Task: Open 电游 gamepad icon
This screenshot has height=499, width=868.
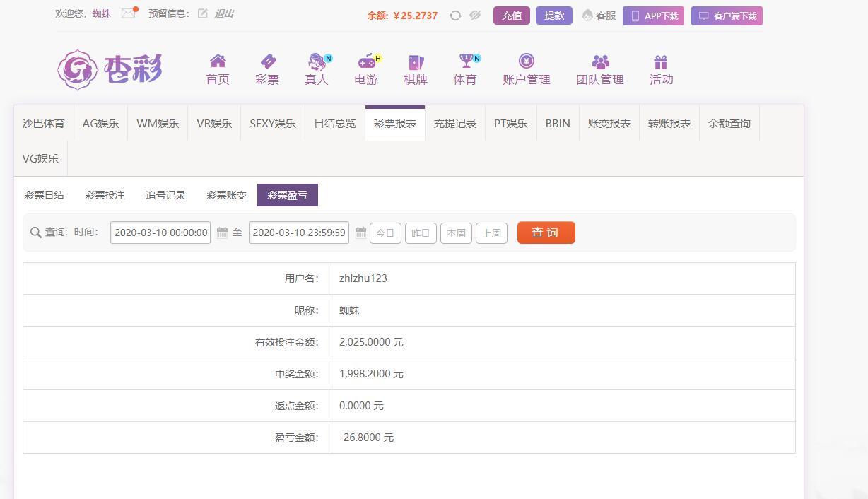Action: [x=367, y=61]
